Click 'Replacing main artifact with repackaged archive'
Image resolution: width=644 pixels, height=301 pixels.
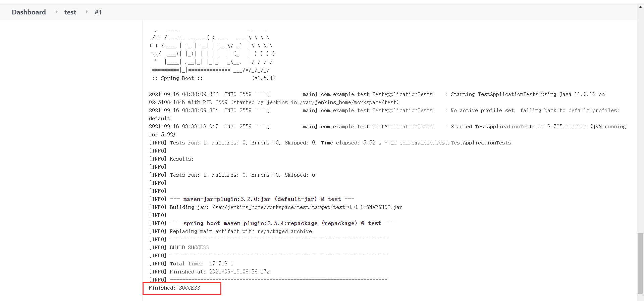(x=241, y=231)
